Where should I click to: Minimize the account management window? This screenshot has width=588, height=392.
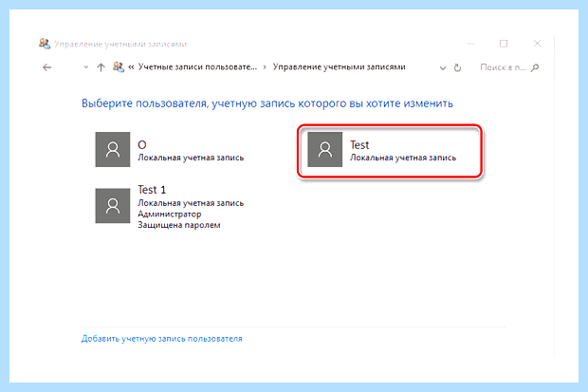tap(471, 44)
